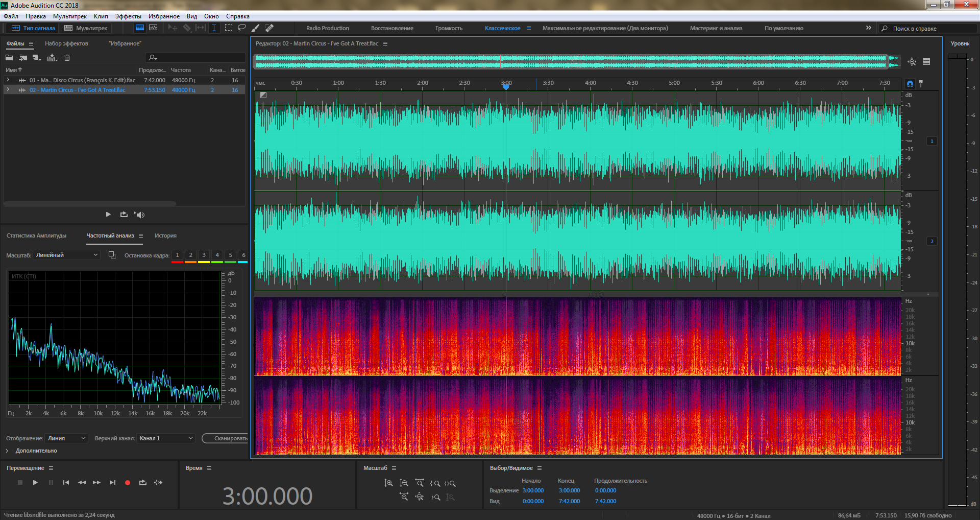Click frame hold button 4

point(217,255)
